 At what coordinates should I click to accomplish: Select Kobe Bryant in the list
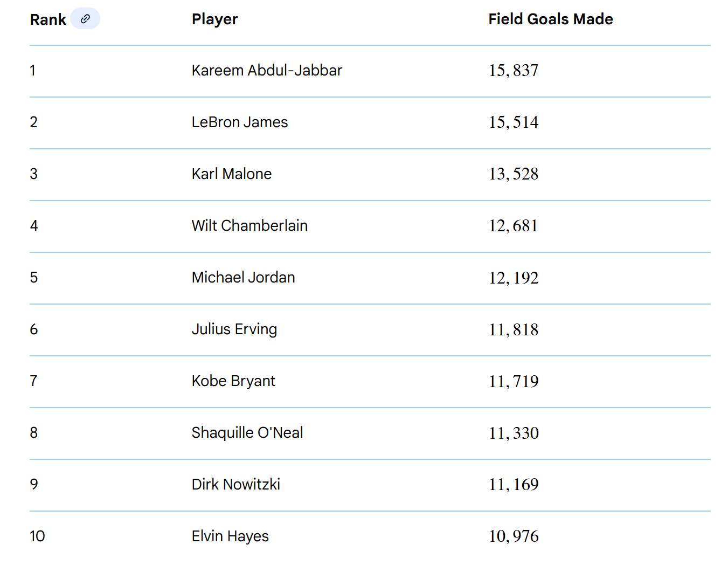233,381
